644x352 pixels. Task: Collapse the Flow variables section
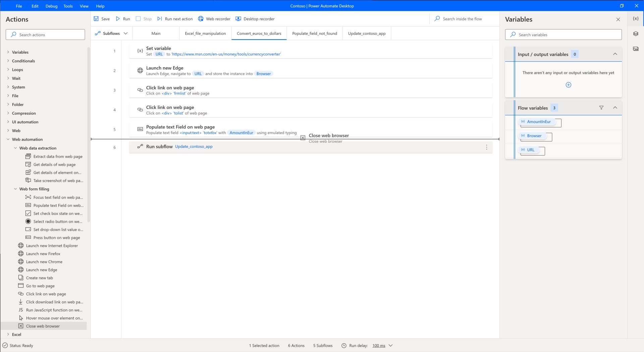615,108
